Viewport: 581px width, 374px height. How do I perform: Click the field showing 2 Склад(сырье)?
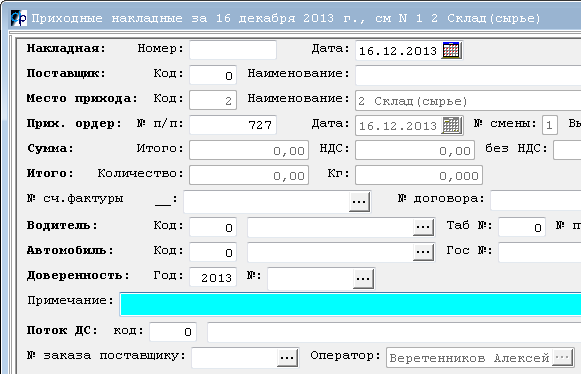point(468,100)
